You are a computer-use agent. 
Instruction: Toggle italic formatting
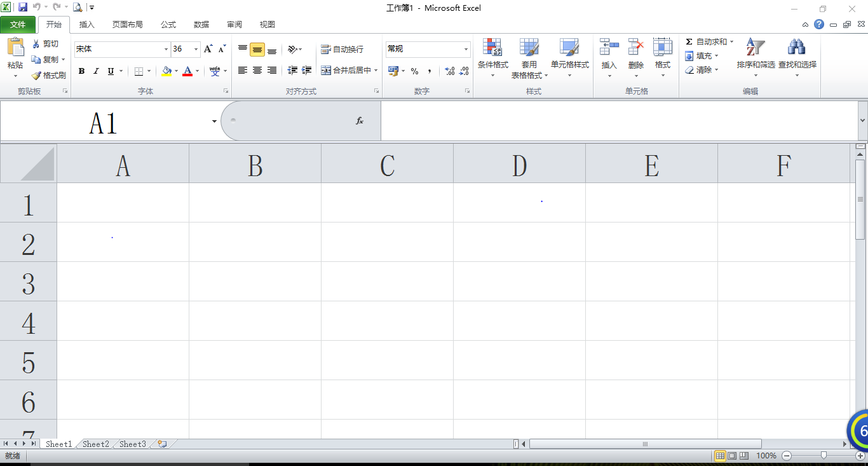coord(96,71)
